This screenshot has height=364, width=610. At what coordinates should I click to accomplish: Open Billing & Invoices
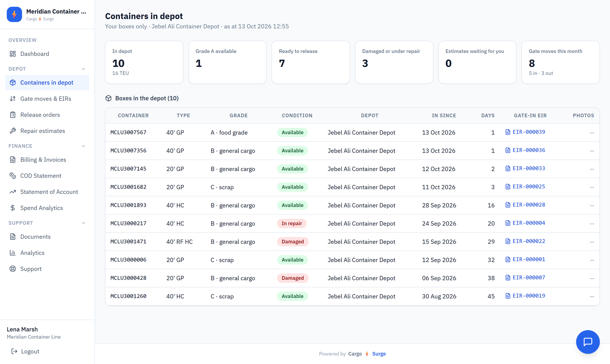(x=47, y=160)
